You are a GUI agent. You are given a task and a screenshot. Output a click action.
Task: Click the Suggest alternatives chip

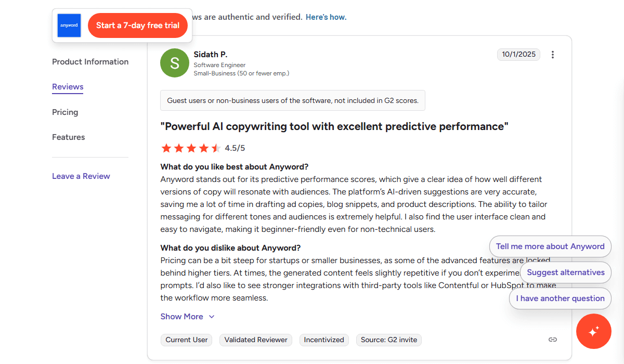pos(566,272)
